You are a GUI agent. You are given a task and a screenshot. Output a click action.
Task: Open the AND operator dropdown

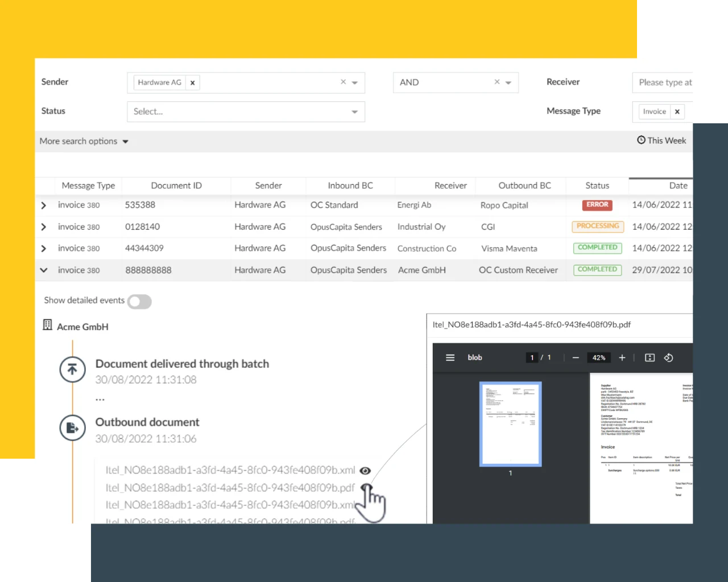coord(508,83)
